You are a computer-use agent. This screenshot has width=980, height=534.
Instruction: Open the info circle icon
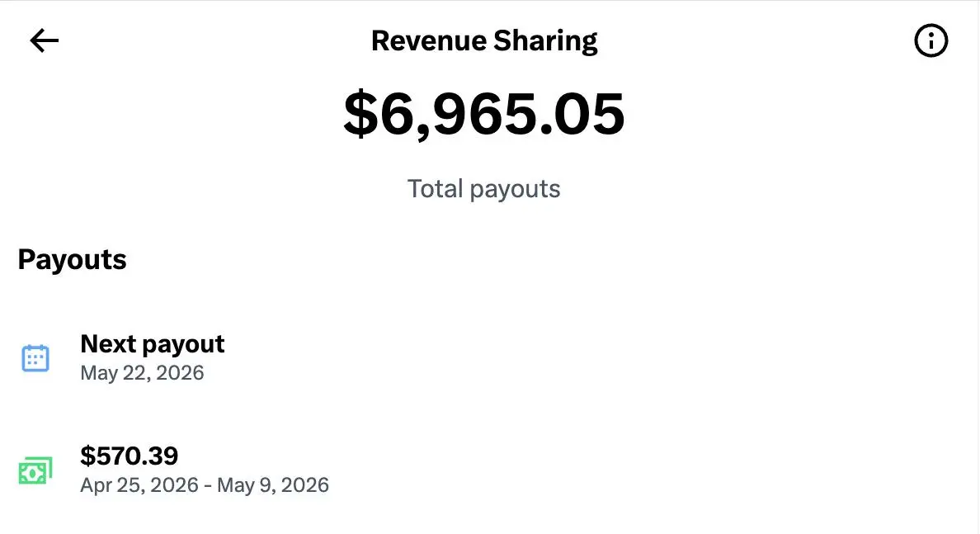tap(931, 41)
